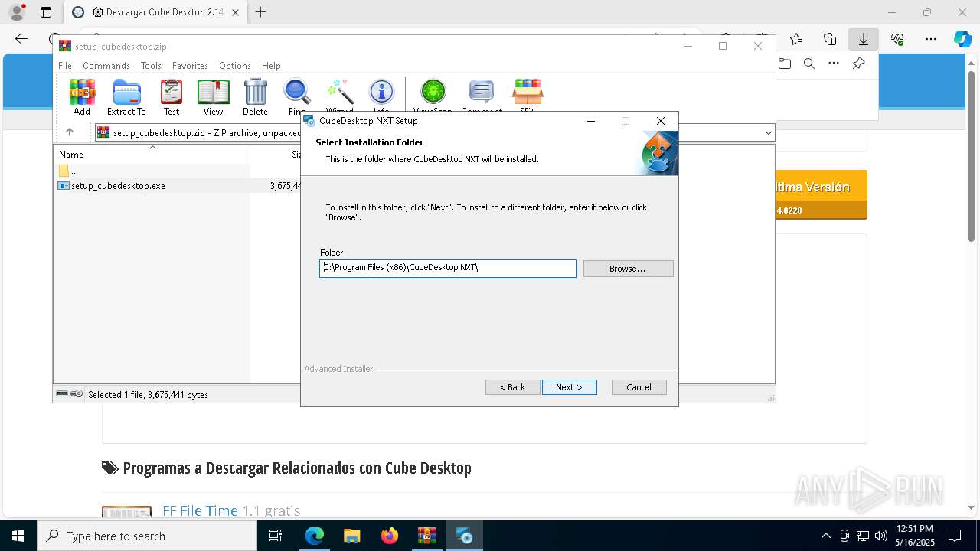The height and width of the screenshot is (551, 980).
Task: Click the Add toolbar icon in WinRAR
Action: click(82, 96)
